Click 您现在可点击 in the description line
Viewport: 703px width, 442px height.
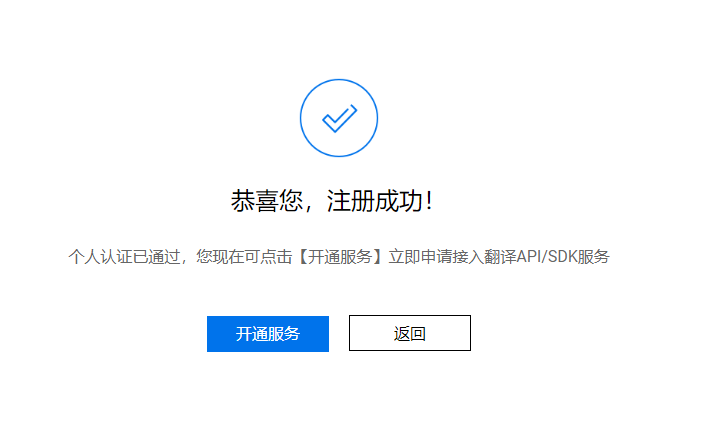click(244, 257)
